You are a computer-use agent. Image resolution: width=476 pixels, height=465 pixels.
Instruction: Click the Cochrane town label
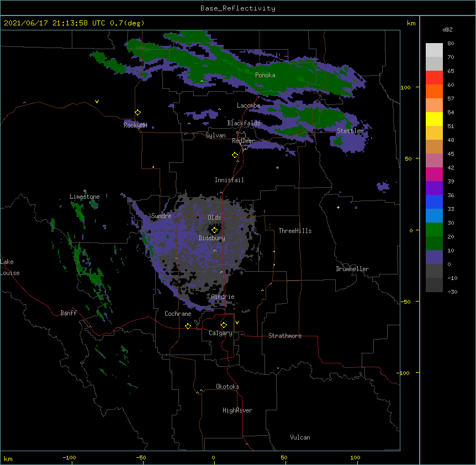(x=178, y=314)
